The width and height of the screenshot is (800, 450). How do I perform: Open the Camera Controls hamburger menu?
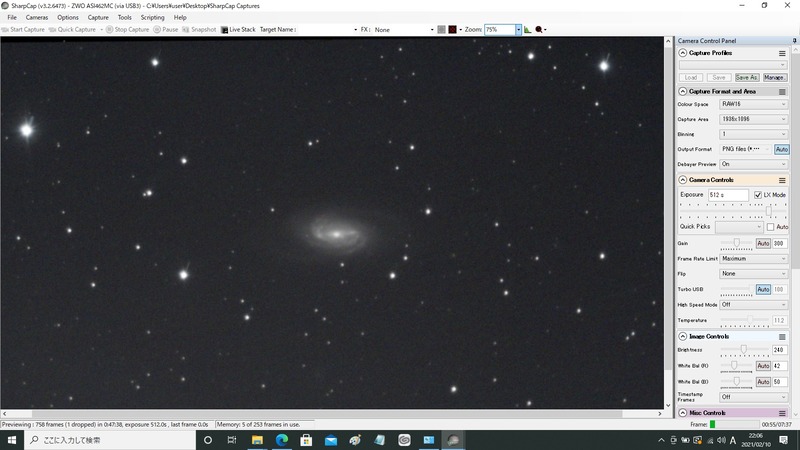click(x=782, y=180)
